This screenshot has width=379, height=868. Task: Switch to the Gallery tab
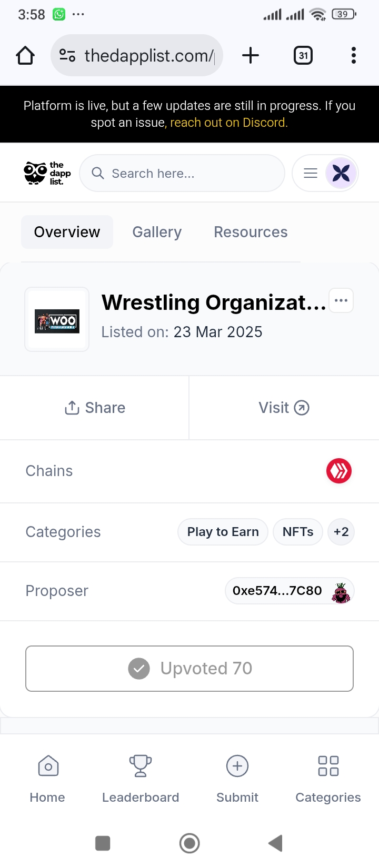coord(157,232)
